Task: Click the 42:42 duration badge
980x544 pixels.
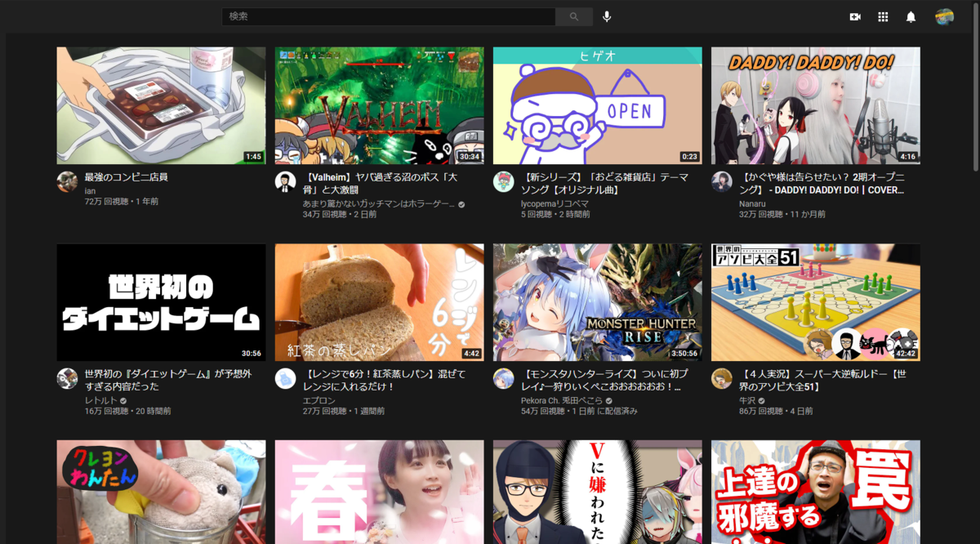Action: pyautogui.click(x=905, y=353)
